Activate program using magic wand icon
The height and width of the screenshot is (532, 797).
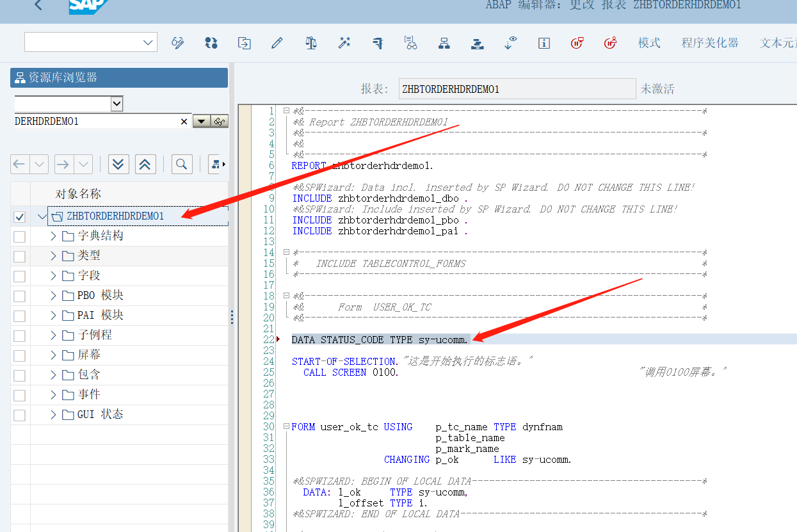(x=344, y=42)
